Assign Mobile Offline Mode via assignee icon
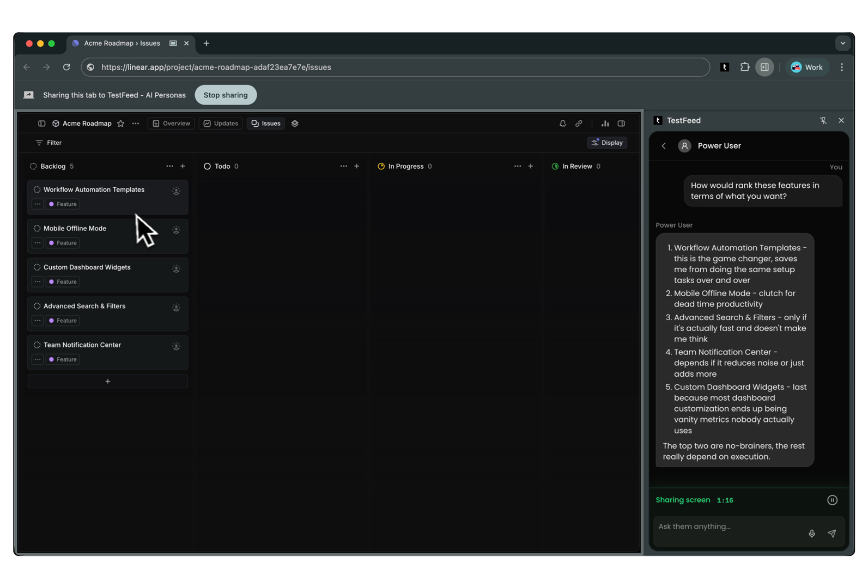Image resolution: width=868 pixels, height=588 pixels. coord(176,230)
